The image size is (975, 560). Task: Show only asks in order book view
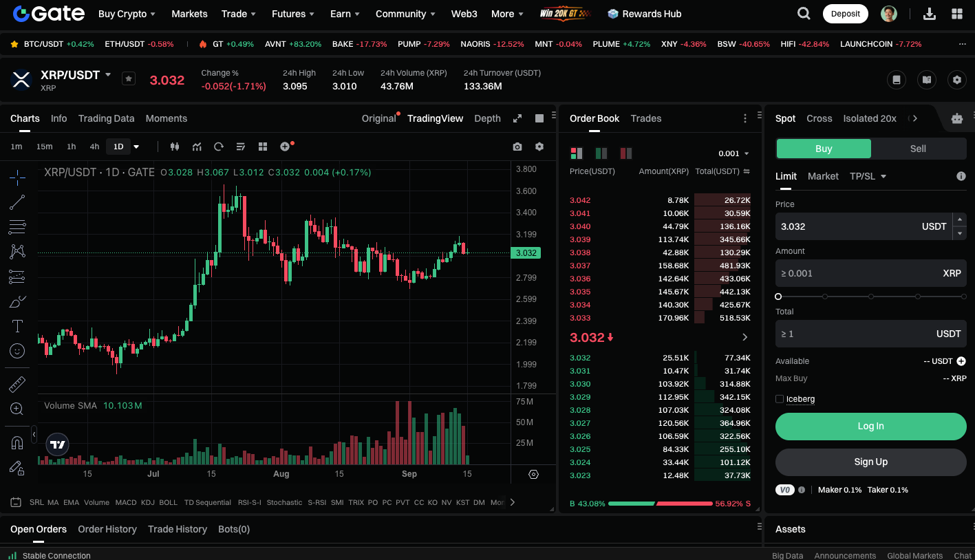[626, 153]
